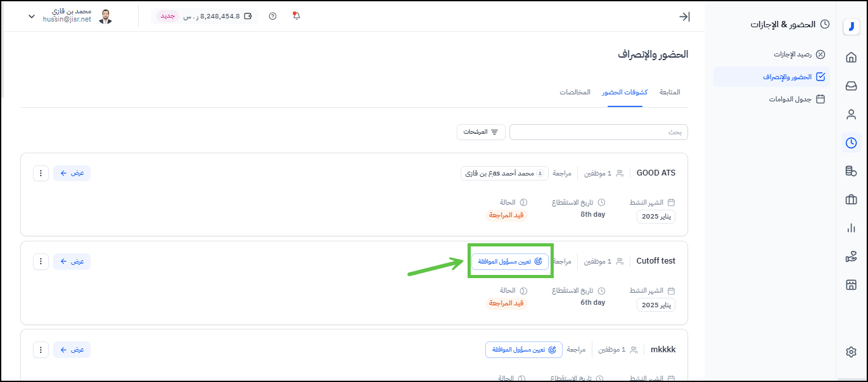Click the notifications bell icon
Screen dimensions: 868x382
(296, 16)
